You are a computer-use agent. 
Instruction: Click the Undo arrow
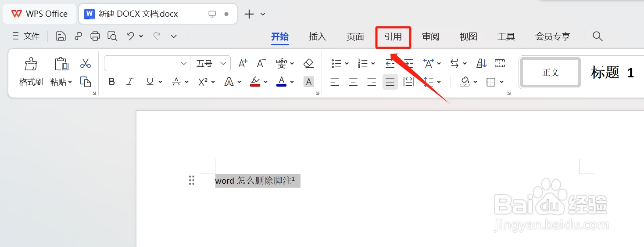(130, 36)
